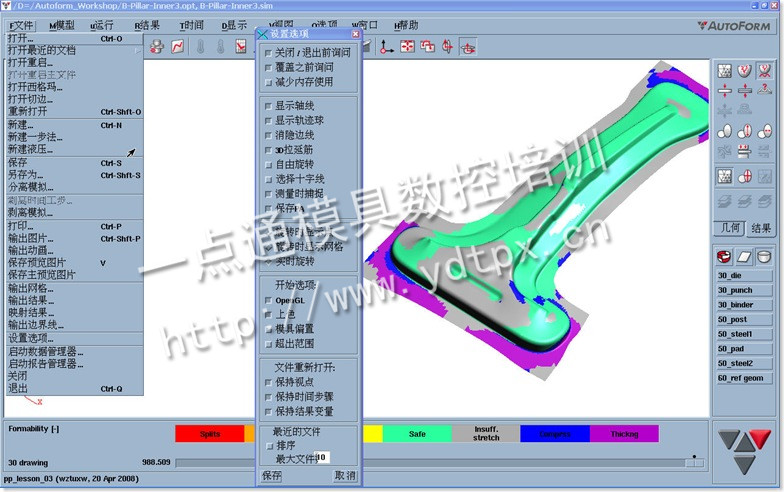
Task: Toggle the 显示轴线 checkbox
Action: click(x=267, y=105)
